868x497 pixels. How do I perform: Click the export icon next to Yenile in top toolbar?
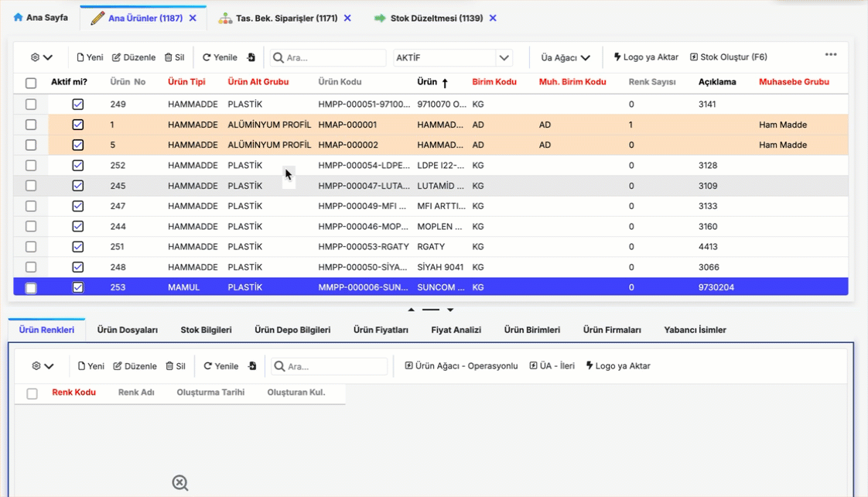(x=251, y=57)
